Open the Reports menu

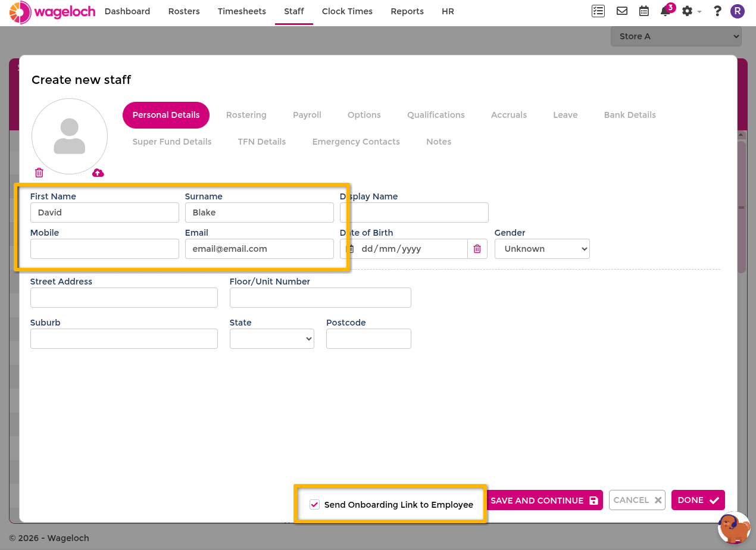407,11
